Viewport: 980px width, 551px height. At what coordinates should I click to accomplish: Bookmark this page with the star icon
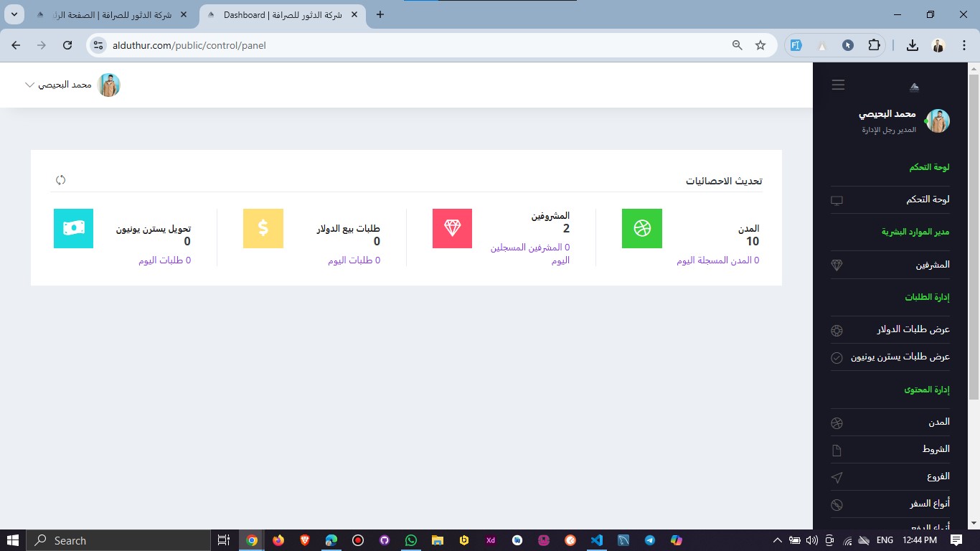[760, 45]
